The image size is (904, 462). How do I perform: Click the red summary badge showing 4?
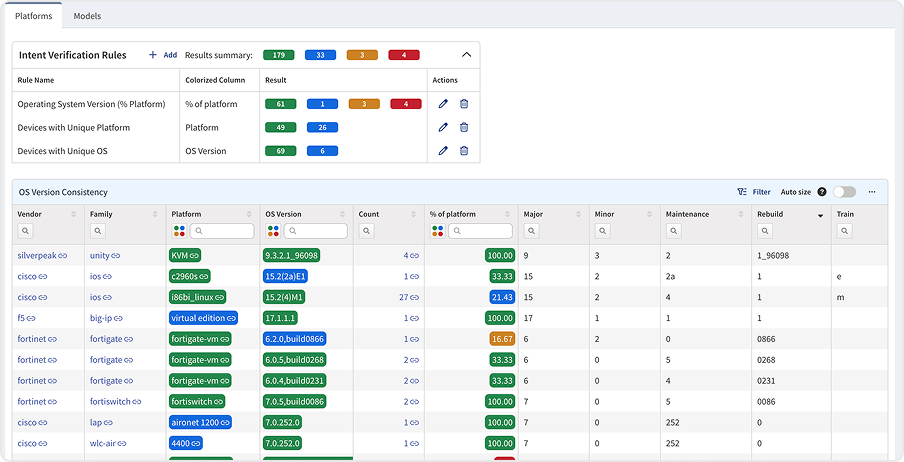point(404,55)
